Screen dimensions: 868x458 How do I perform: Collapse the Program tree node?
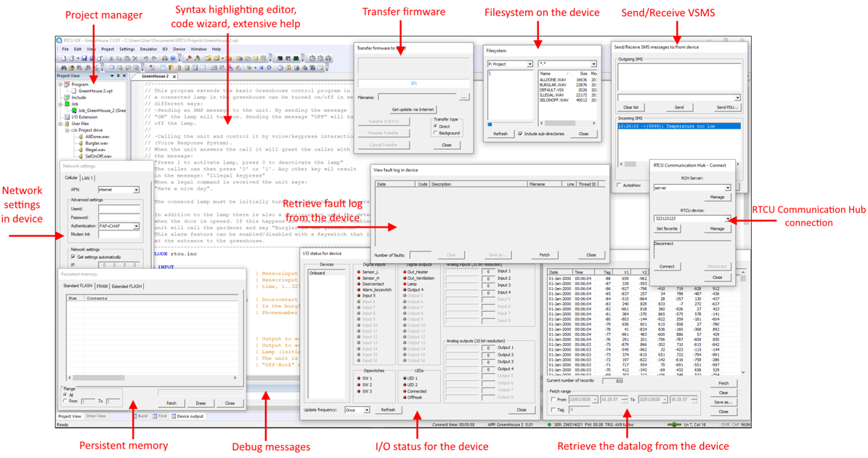60,84
